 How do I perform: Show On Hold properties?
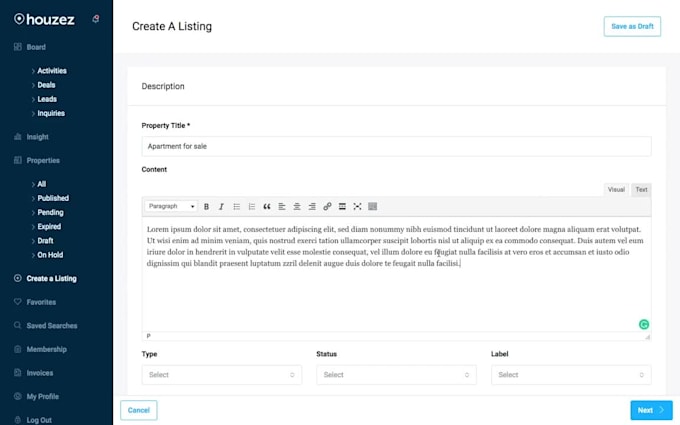pyautogui.click(x=50, y=255)
